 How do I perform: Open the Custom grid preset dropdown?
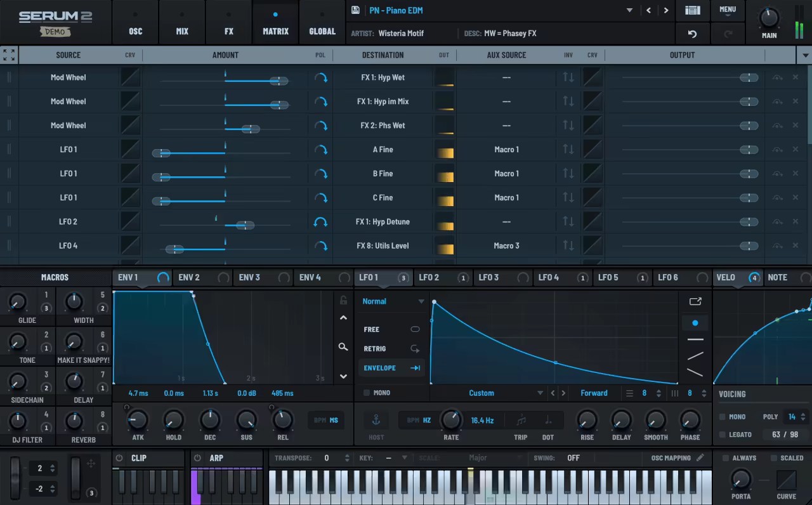481,393
